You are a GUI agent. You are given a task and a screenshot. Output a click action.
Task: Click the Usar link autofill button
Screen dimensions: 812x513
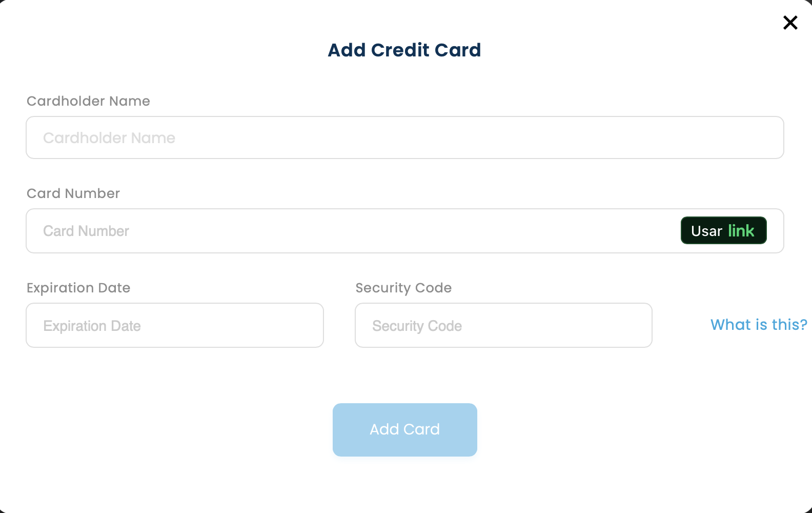723,231
